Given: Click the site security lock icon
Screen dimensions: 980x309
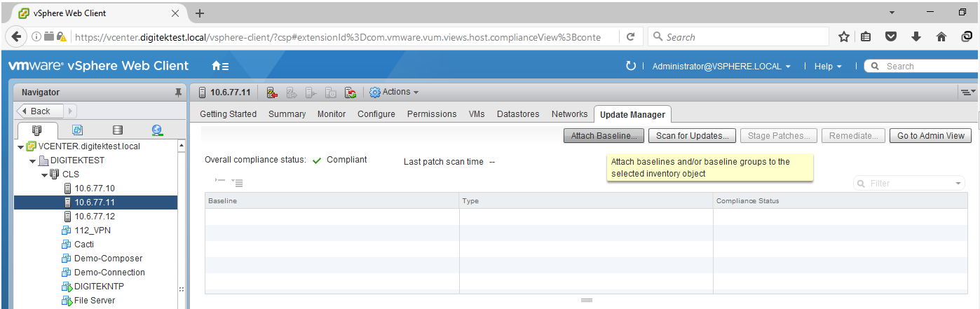Looking at the screenshot, I should pos(62,37).
